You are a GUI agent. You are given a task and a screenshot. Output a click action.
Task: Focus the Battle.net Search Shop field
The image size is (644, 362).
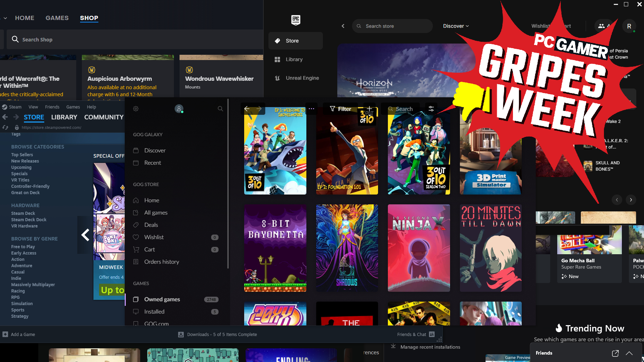[x=135, y=39]
